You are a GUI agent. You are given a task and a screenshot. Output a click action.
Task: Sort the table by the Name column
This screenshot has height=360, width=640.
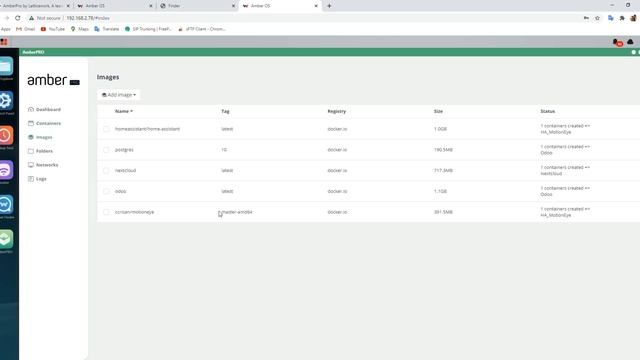(124, 111)
